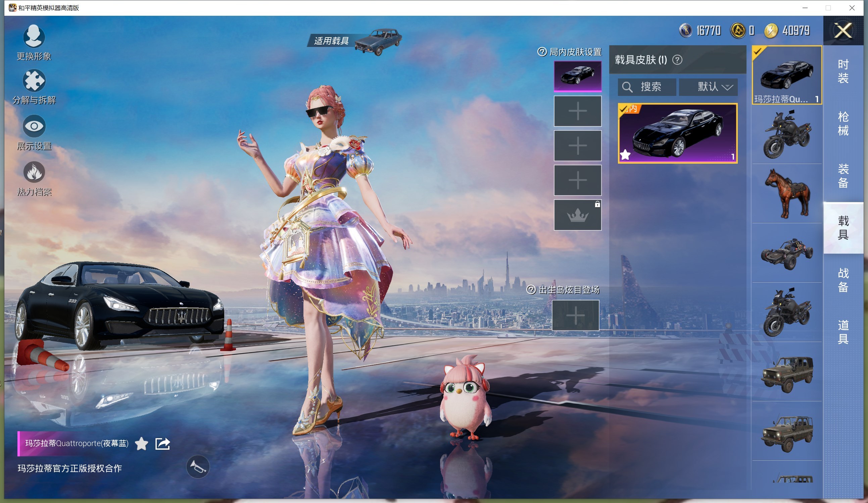Click the horn trumpet icon
This screenshot has width=868, height=503.
[198, 467]
